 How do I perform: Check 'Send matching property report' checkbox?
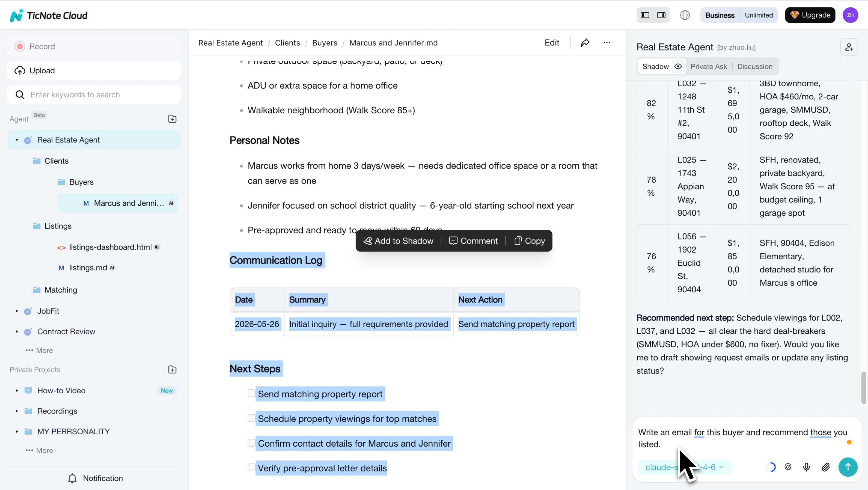[251, 393]
